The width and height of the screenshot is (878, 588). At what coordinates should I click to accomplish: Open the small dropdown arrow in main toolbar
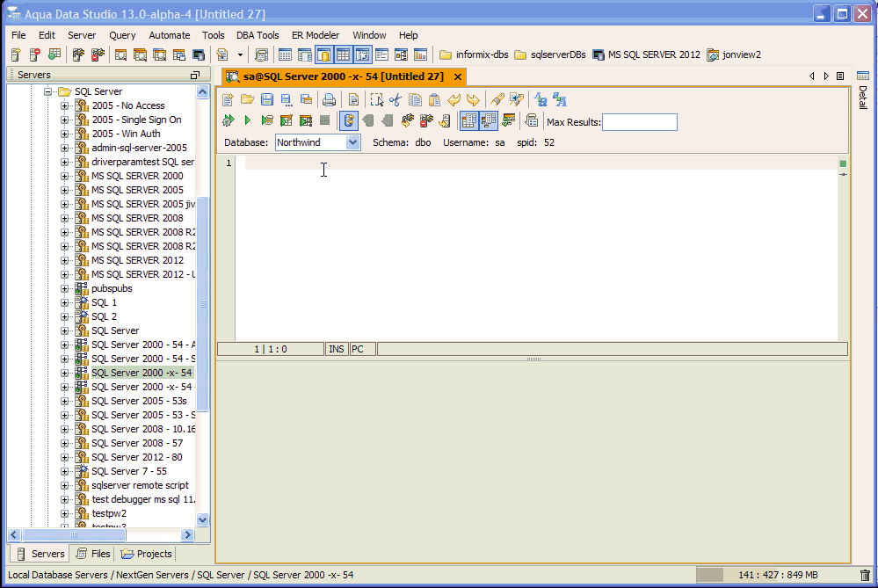(240, 54)
